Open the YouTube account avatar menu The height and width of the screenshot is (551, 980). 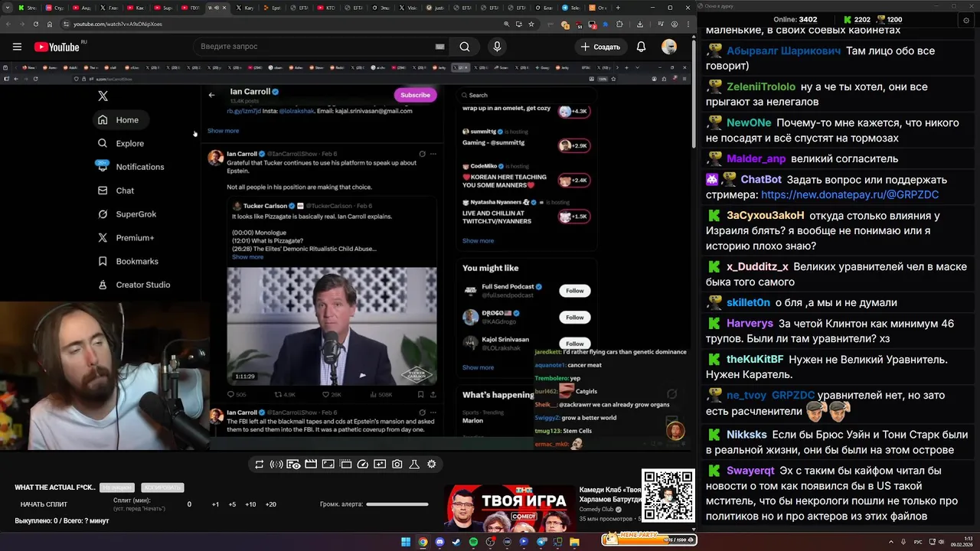pos(669,47)
